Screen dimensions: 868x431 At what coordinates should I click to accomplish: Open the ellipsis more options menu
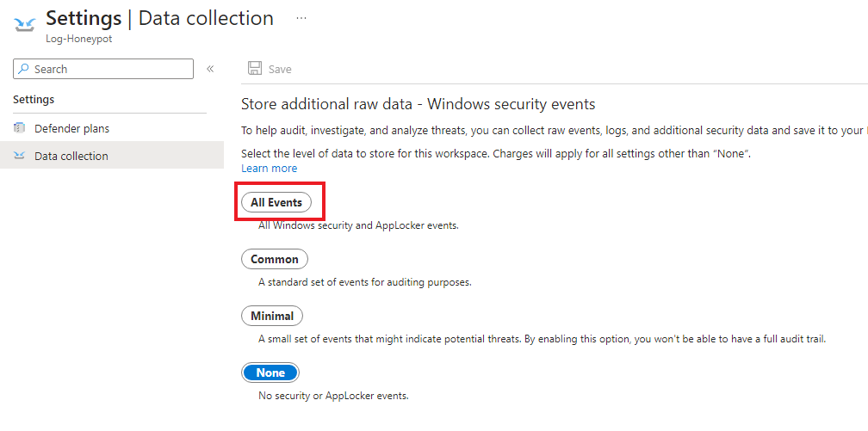click(x=301, y=18)
